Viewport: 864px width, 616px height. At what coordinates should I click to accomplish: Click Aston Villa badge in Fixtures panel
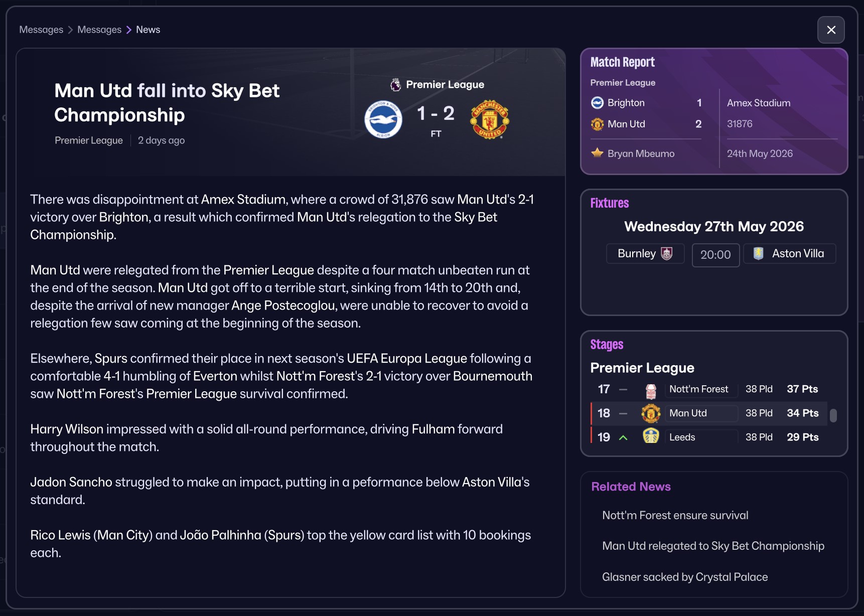758,254
